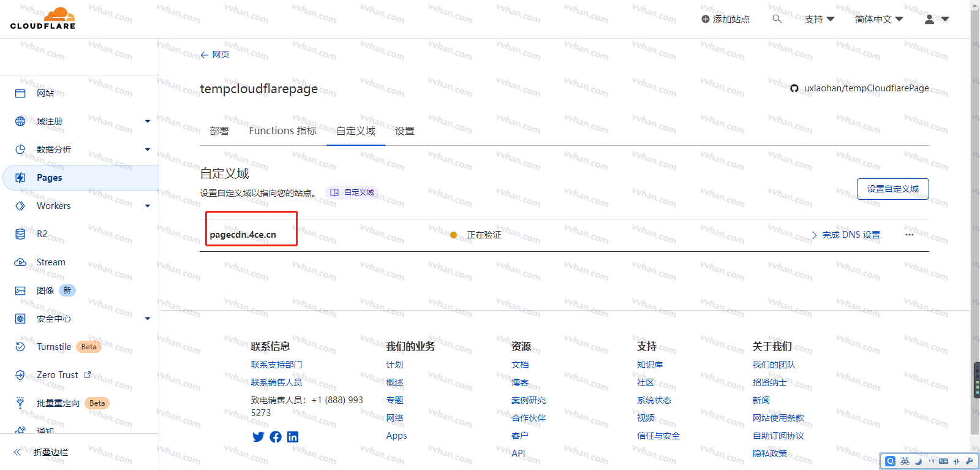Switch to the 设置 tab
This screenshot has width=980, height=470.
tap(405, 131)
